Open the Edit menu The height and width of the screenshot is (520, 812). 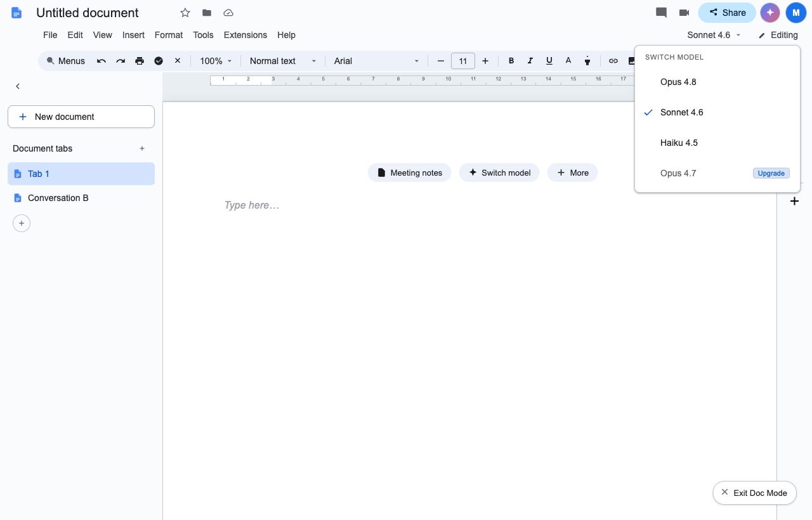(x=75, y=35)
